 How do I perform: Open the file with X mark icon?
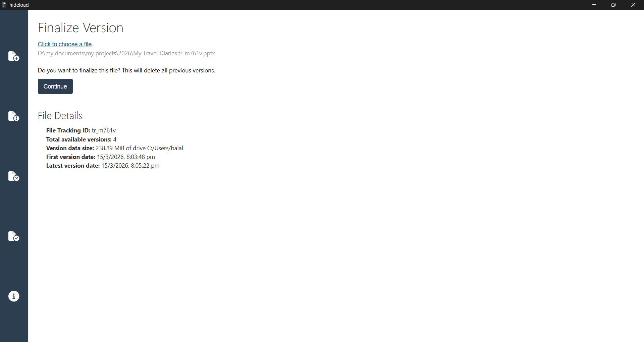coord(14,176)
